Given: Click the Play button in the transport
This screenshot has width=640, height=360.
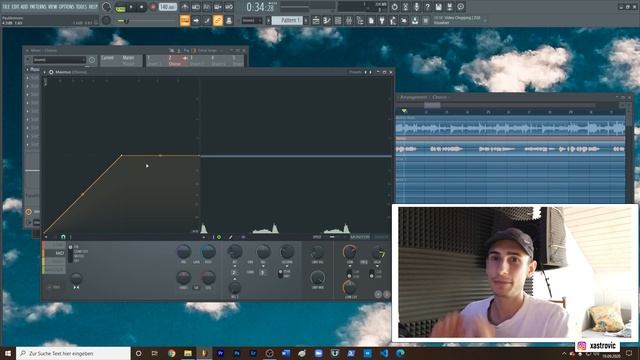Looking at the screenshot, I should 131,7.
